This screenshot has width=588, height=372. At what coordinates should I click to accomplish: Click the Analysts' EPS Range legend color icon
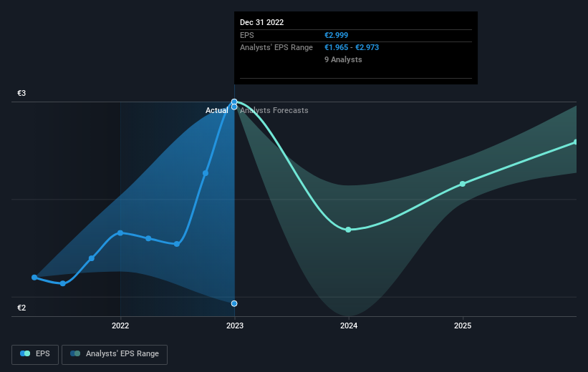[75, 353]
